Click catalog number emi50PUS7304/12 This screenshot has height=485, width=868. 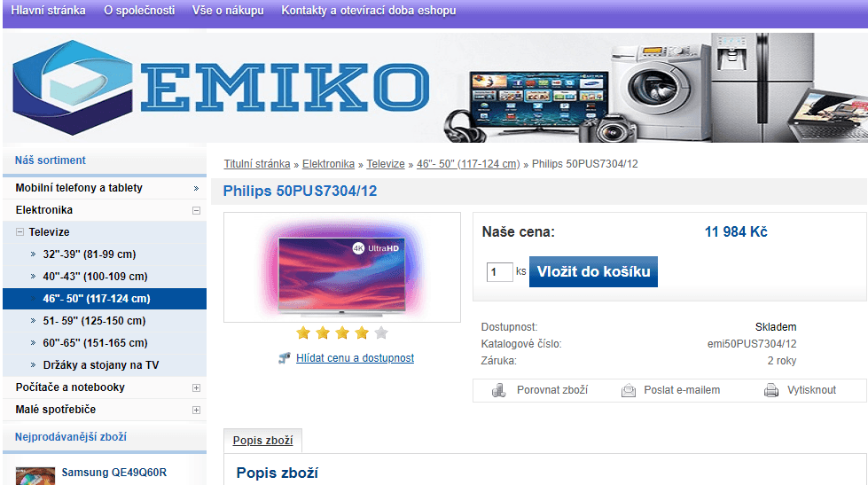point(752,344)
